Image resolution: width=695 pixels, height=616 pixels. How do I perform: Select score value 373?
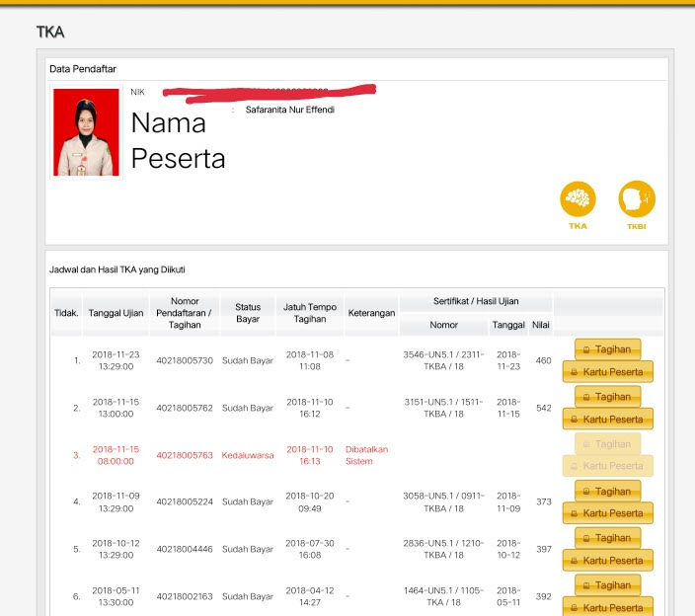point(543,501)
